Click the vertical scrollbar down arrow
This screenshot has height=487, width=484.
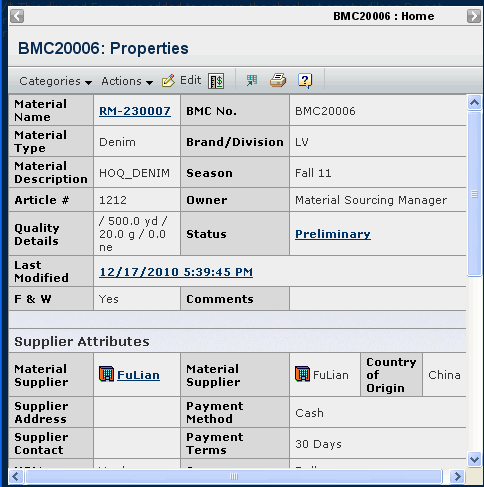click(x=474, y=459)
